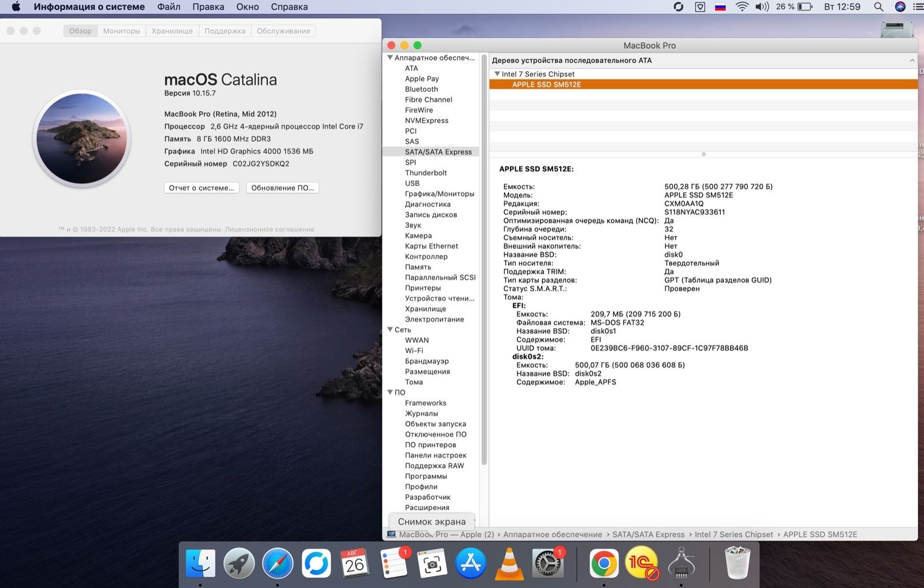Collapse the ПО section triangle
924x588 pixels.
click(390, 392)
